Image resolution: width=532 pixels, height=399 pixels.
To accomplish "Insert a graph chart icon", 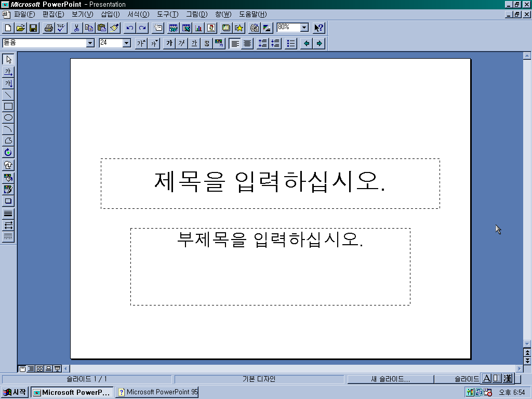I will (198, 28).
